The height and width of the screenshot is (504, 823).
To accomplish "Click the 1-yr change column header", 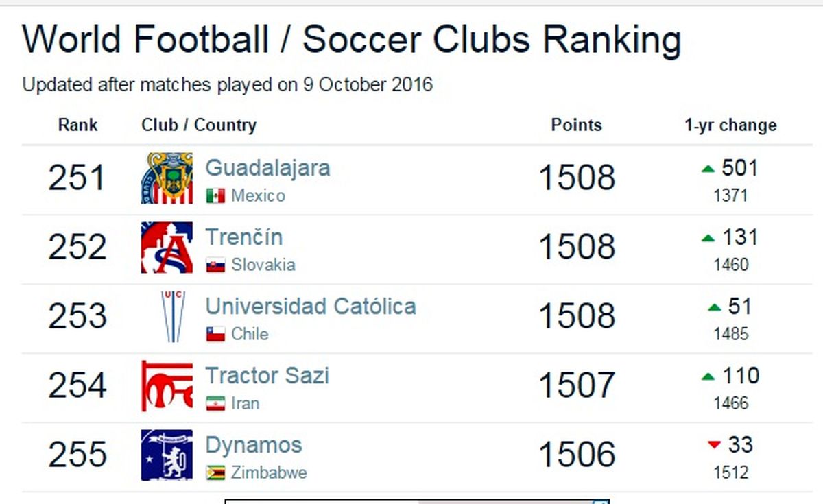I will pos(730,125).
